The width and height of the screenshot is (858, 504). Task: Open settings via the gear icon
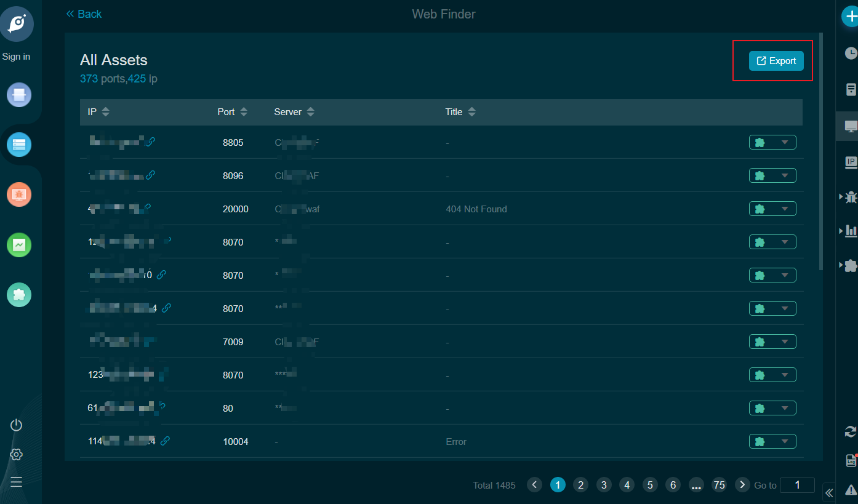pos(17,454)
